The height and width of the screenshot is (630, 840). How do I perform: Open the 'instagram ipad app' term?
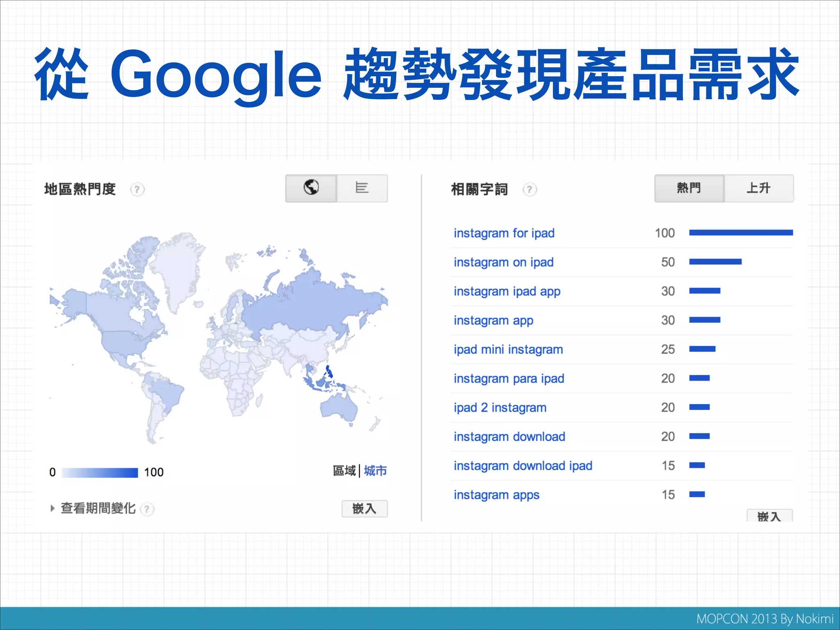pos(507,292)
